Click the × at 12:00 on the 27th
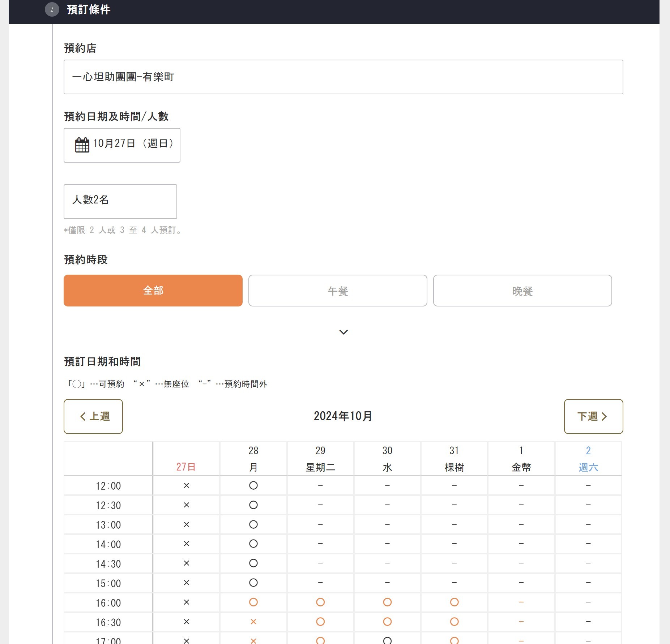Viewport: 670px width, 644px height. tap(187, 485)
